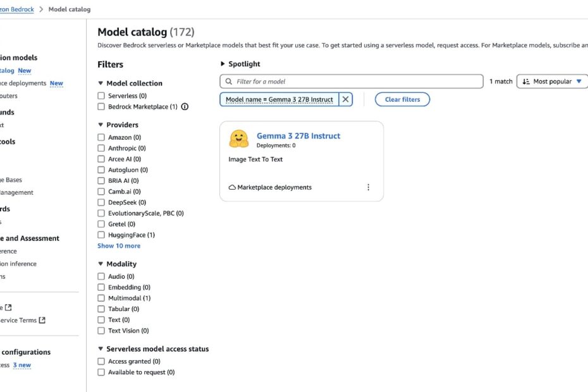Click the HuggingFace emoji logo on the model card
588x392 pixels.
[239, 139]
